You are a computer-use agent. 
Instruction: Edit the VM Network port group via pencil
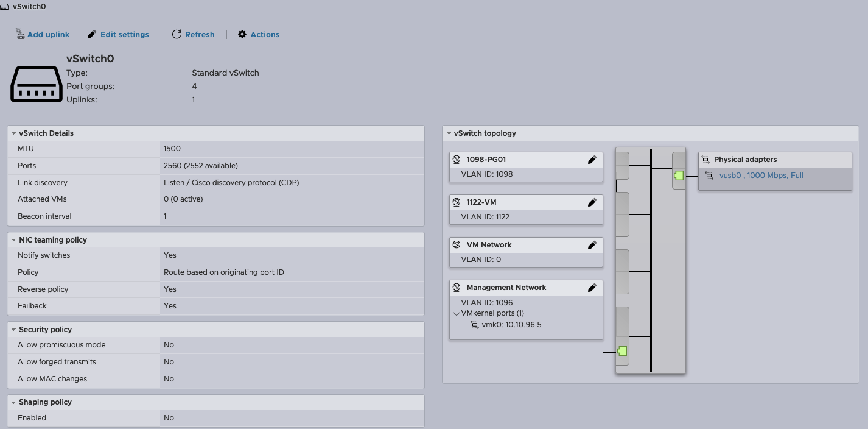[x=592, y=244]
